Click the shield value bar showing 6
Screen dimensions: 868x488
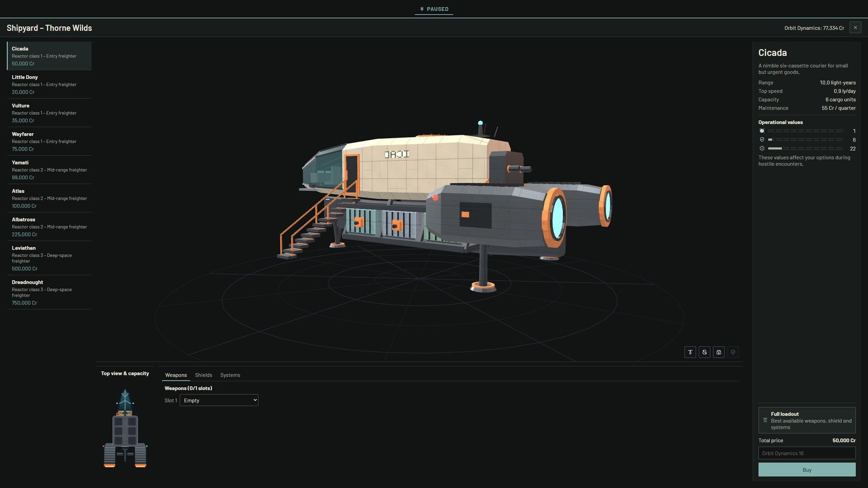coord(806,140)
